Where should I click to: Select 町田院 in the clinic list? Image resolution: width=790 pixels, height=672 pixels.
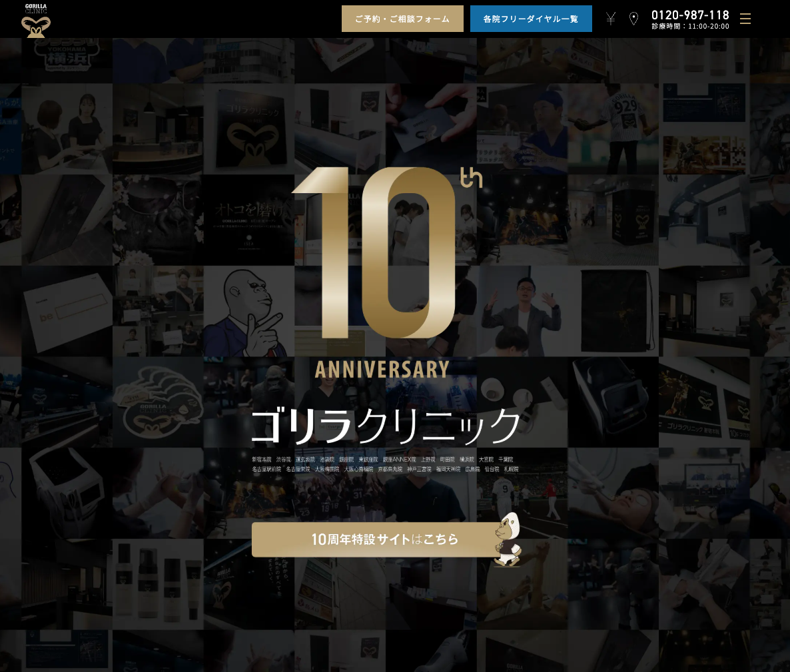coord(448,460)
